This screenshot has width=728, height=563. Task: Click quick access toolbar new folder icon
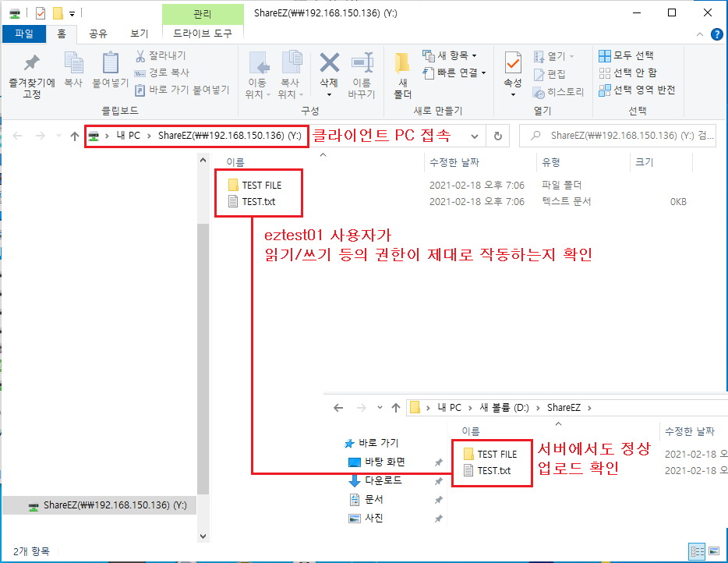tap(58, 13)
